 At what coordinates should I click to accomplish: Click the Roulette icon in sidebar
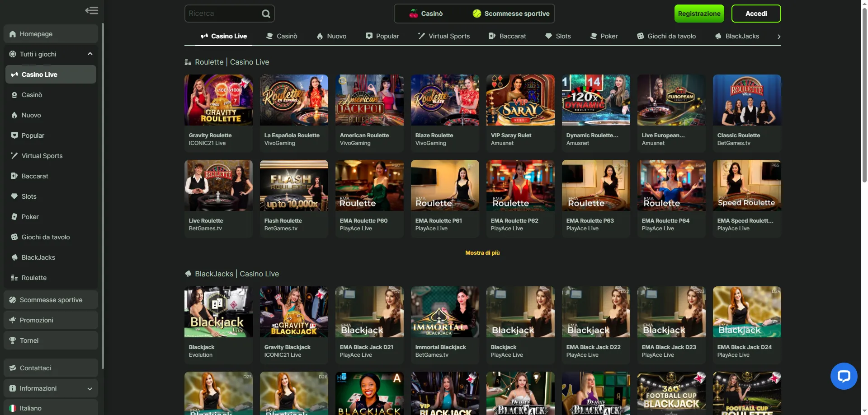14,278
